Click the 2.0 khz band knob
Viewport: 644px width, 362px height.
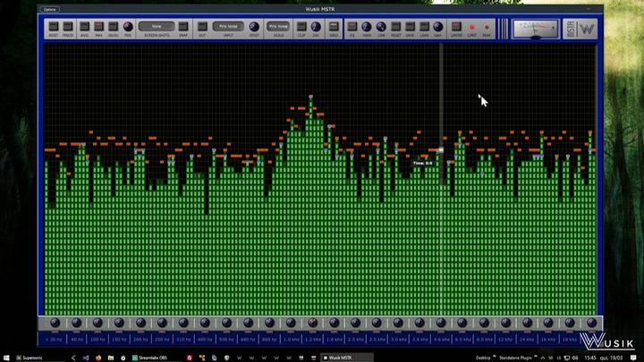[355, 323]
